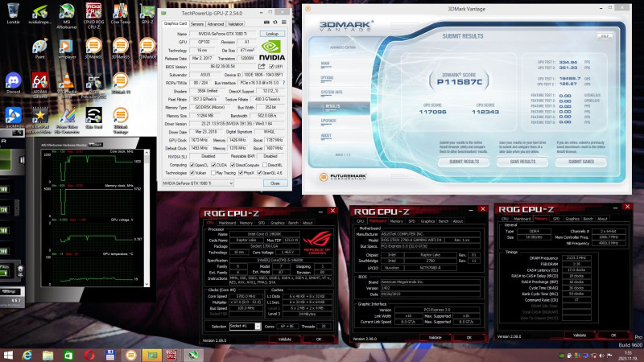
Task: Switch to the Validation tab in GPU-Z
Action: (236, 24)
